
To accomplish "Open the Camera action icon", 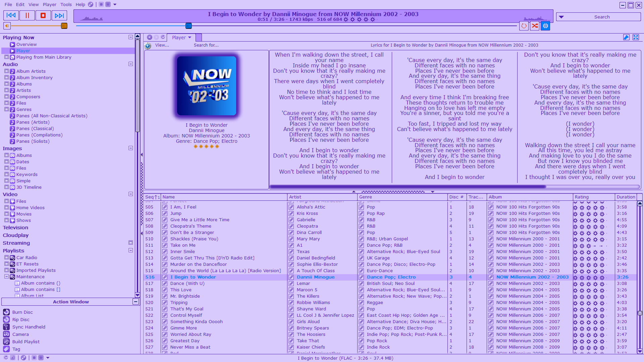I will (6, 334).
